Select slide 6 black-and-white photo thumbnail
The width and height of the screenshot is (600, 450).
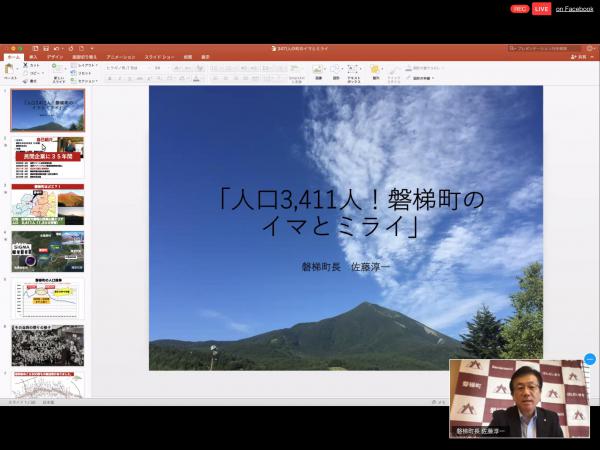click(48, 346)
